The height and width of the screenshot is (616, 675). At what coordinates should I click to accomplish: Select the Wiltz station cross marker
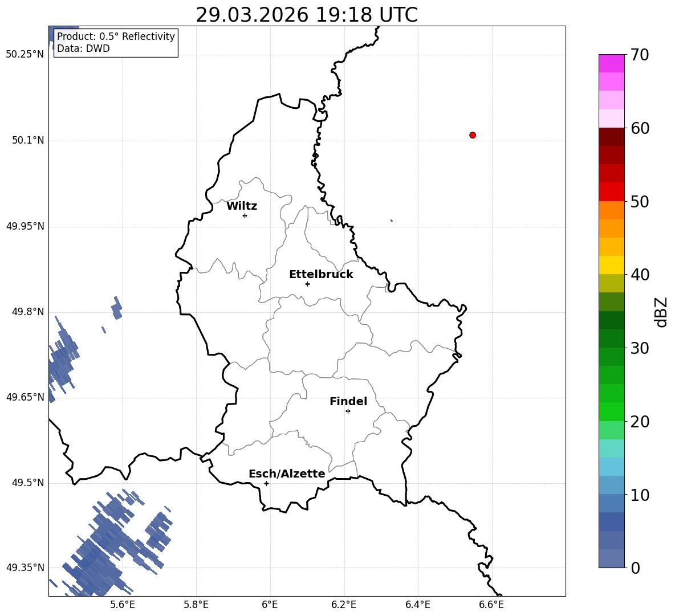(x=245, y=215)
